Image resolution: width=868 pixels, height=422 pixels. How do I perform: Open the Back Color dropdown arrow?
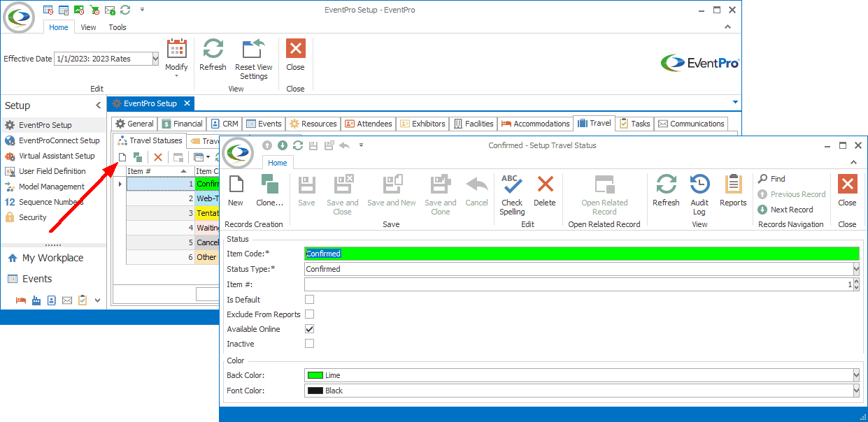click(856, 376)
